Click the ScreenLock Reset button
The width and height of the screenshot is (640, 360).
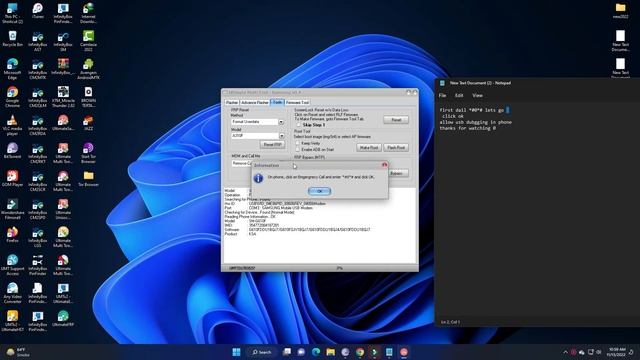coord(396,120)
